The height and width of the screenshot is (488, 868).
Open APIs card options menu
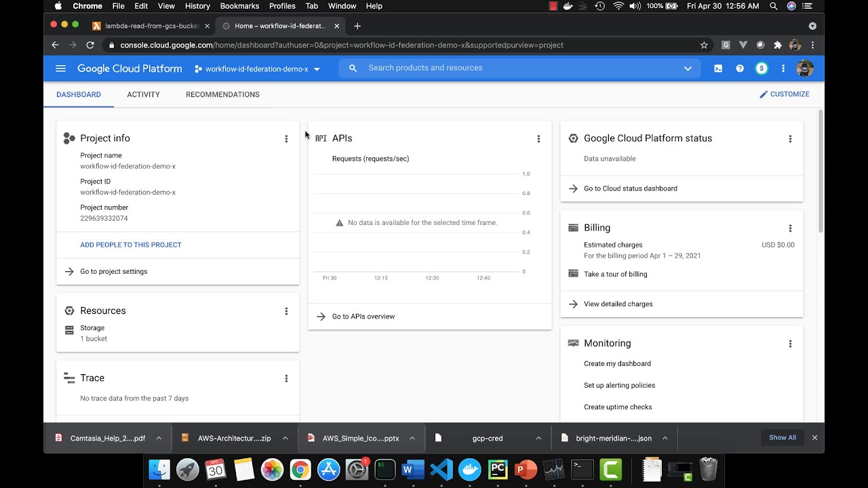[x=538, y=139]
